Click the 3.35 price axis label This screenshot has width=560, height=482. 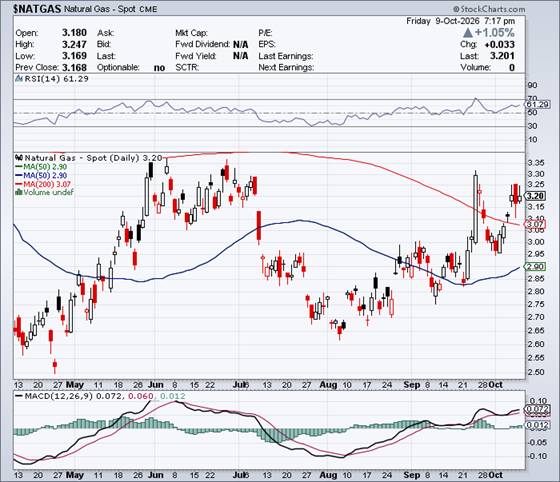pos(536,163)
